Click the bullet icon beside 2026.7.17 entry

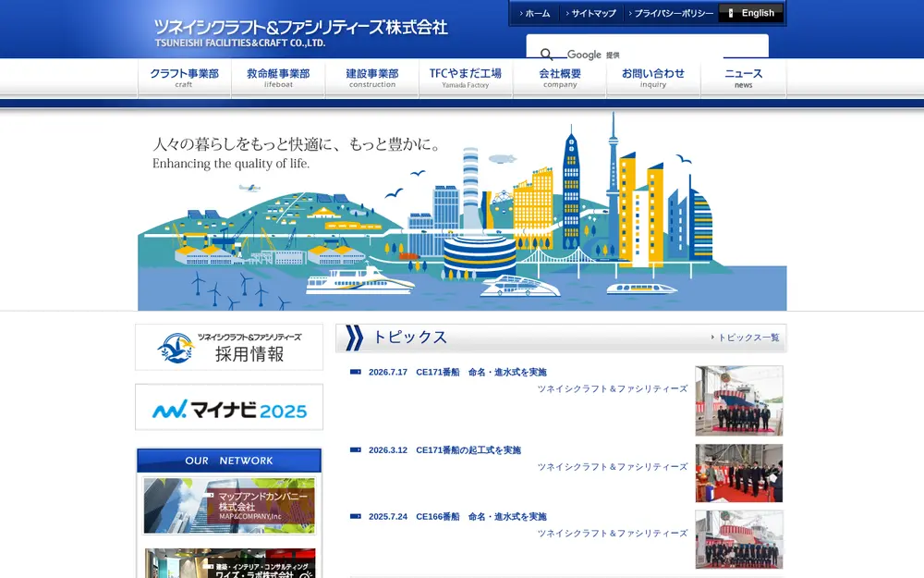click(356, 372)
